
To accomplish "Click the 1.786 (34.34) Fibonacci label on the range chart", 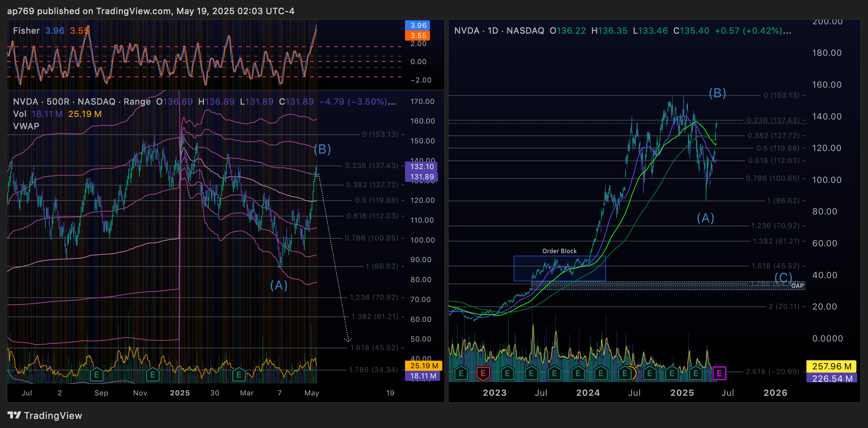I will [374, 370].
